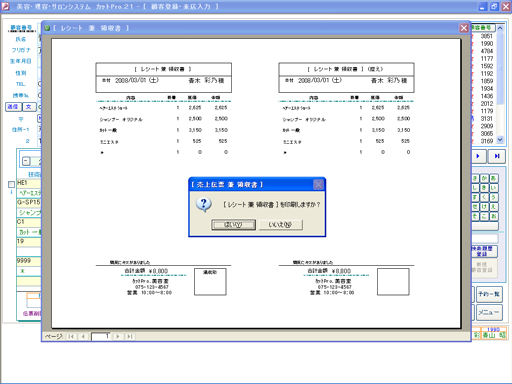The image size is (512, 384).
Task: Go to previous page in preview navigator
Action: point(83,336)
